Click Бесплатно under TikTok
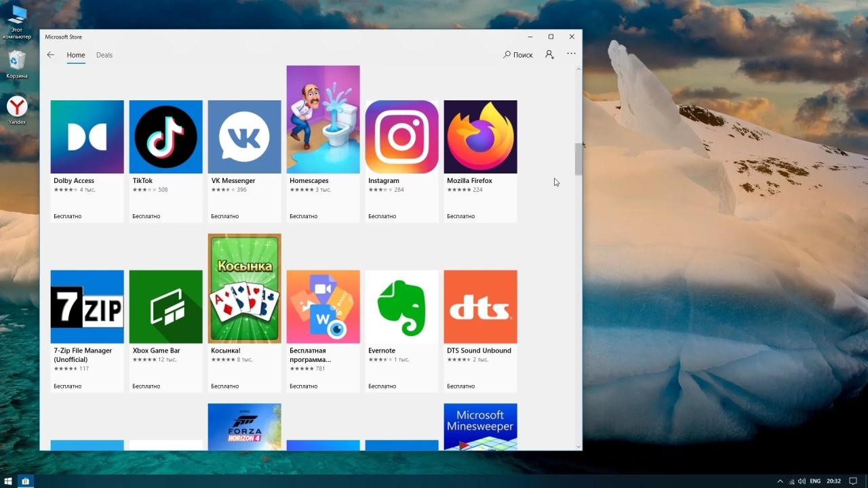 pyautogui.click(x=146, y=216)
